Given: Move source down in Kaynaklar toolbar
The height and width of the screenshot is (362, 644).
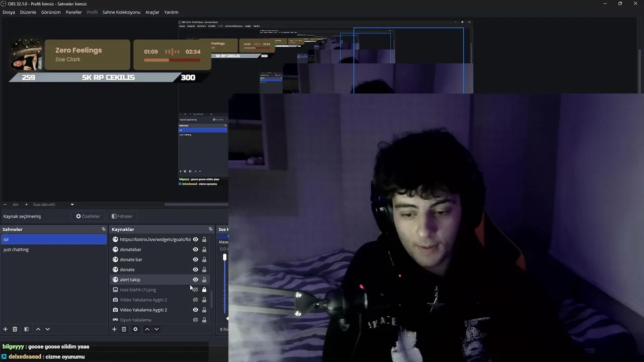Looking at the screenshot, I should tap(156, 329).
